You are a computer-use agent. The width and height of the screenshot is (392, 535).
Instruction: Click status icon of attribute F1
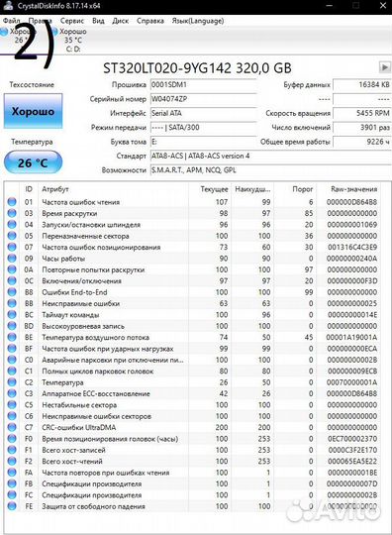pyautogui.click(x=12, y=450)
